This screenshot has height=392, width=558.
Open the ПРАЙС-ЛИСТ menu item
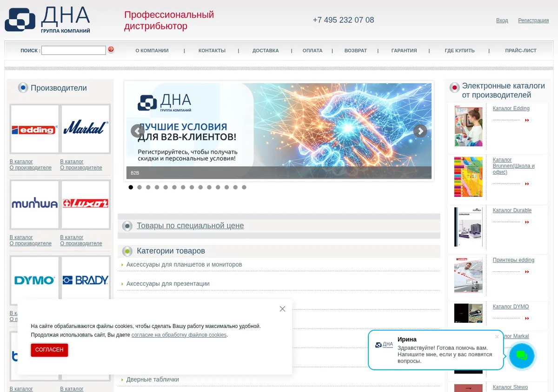coord(521,51)
